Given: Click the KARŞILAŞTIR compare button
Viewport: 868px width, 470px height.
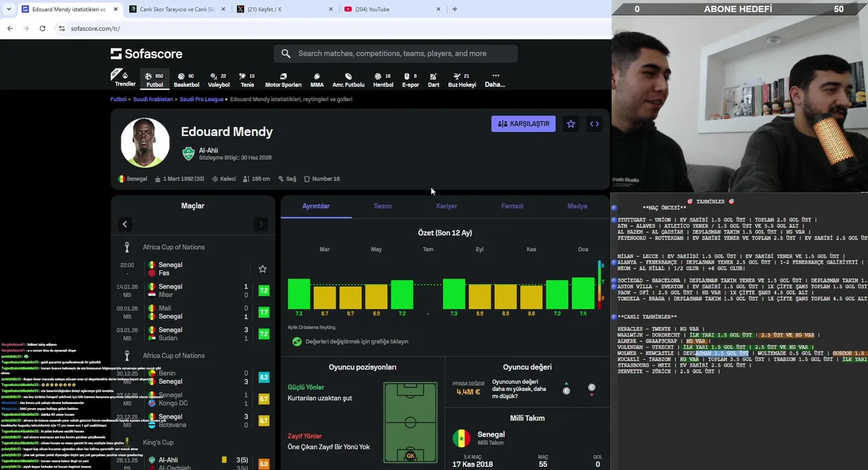Looking at the screenshot, I should [x=523, y=124].
